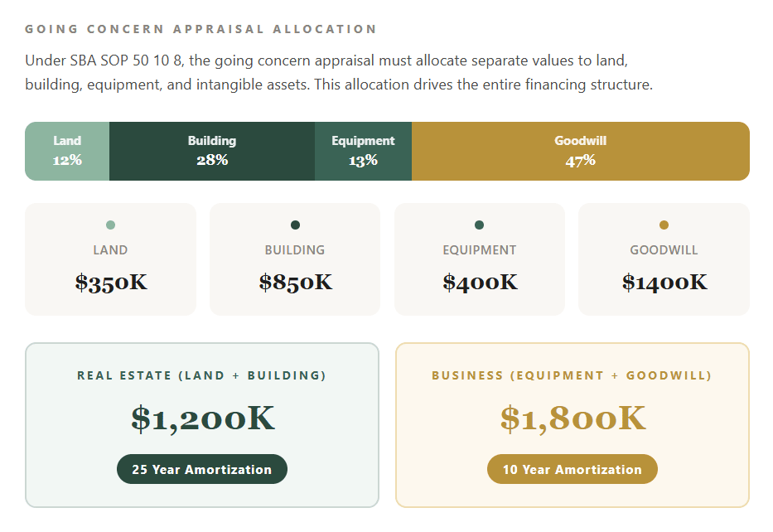Click the 25 Year Amortization badge
The height and width of the screenshot is (532, 773).
[202, 469]
